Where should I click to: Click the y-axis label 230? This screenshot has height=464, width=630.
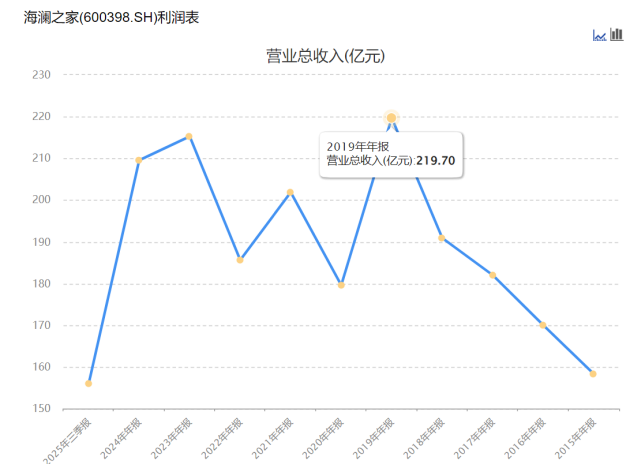41,75
